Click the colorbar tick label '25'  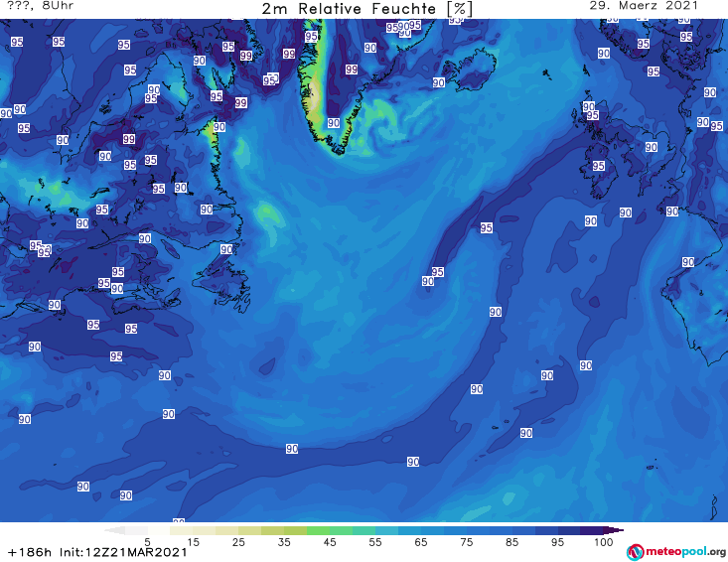238,542
